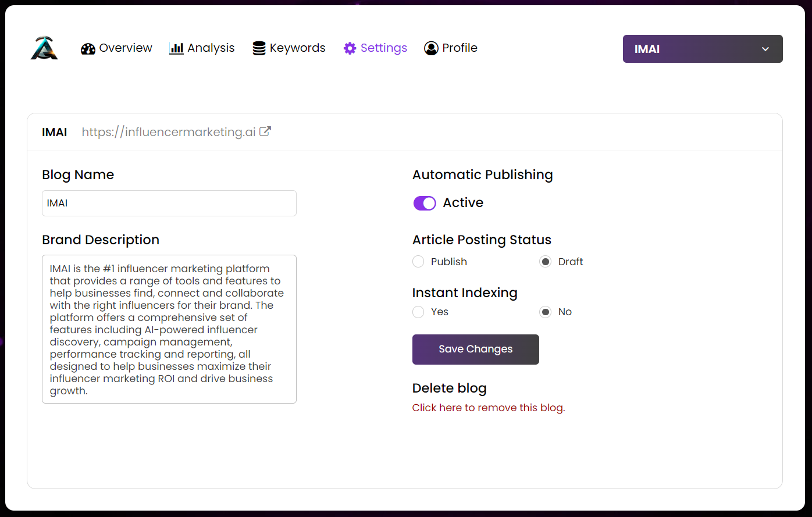The height and width of the screenshot is (517, 812).
Task: Click the Analysis bar chart icon
Action: tap(176, 49)
